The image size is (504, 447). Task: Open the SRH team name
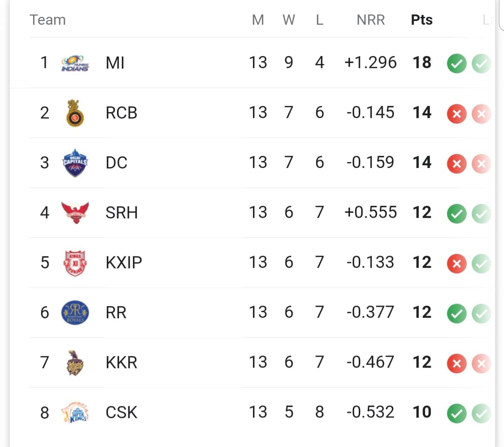click(x=121, y=213)
